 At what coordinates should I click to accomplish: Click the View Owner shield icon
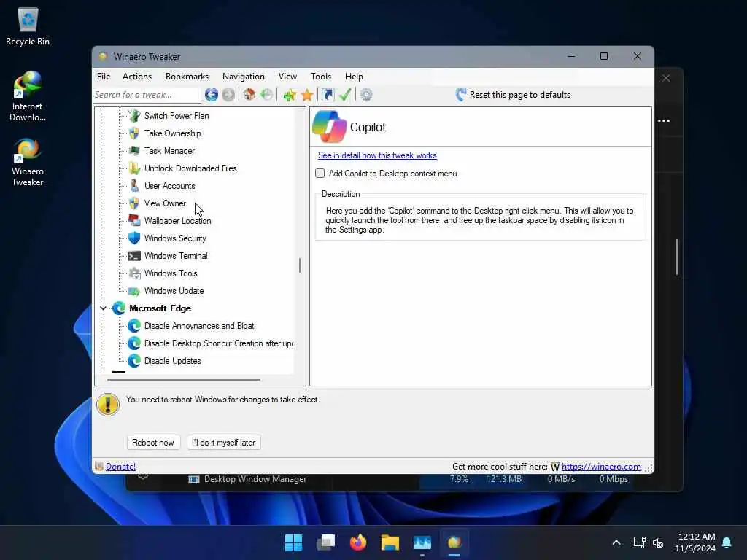pos(134,203)
